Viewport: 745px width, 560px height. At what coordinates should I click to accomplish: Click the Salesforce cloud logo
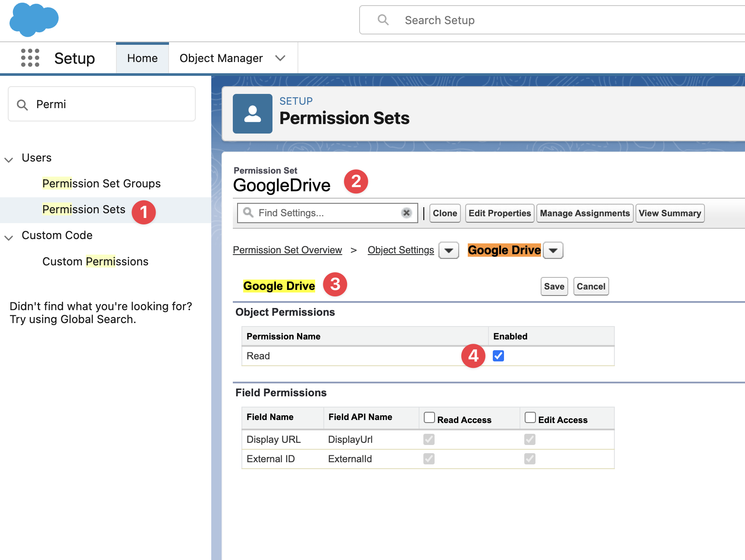click(34, 19)
